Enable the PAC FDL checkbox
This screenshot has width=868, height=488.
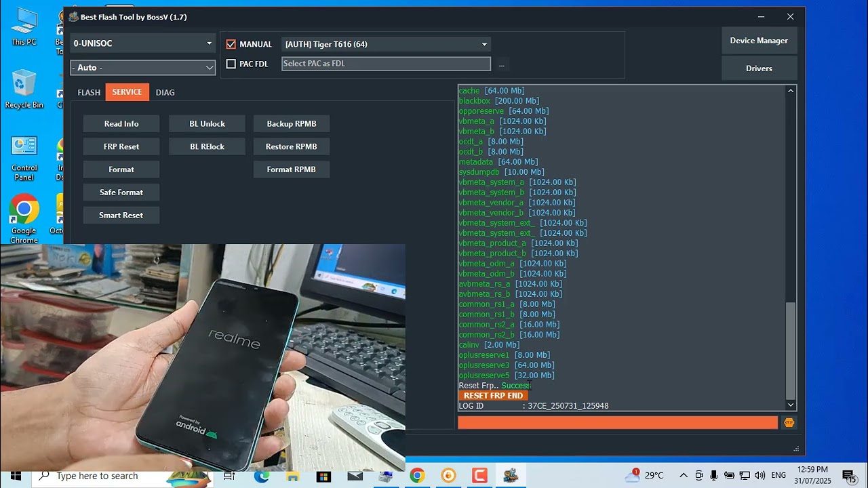click(231, 64)
